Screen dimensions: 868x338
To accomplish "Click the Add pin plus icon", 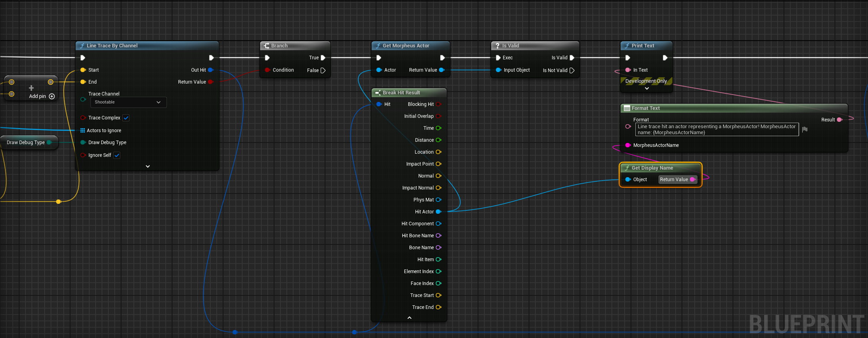I will point(52,96).
